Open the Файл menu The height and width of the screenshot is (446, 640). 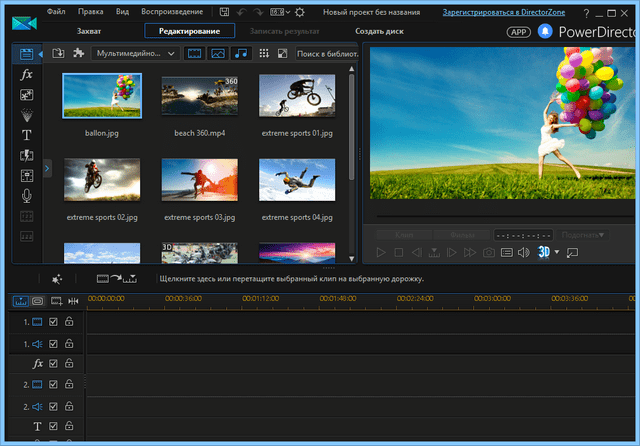[58, 12]
